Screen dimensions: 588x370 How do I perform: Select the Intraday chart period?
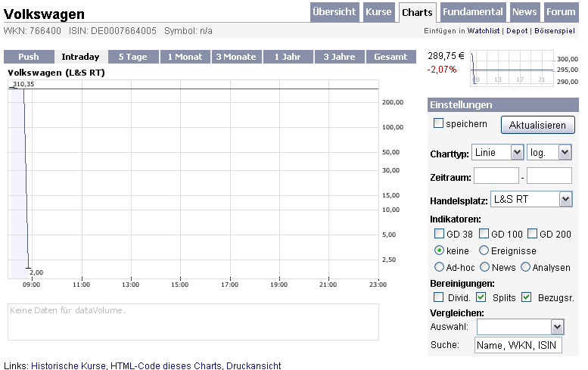click(81, 57)
